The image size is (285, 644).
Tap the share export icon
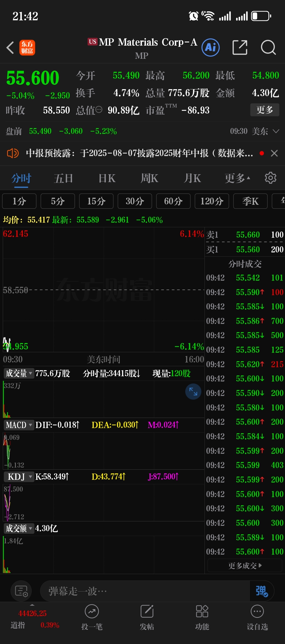(x=240, y=48)
